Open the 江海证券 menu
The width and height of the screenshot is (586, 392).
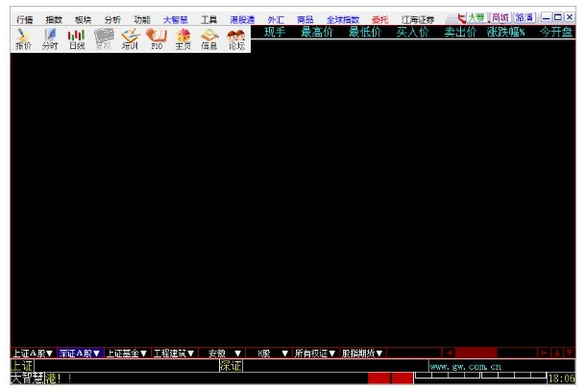[418, 19]
